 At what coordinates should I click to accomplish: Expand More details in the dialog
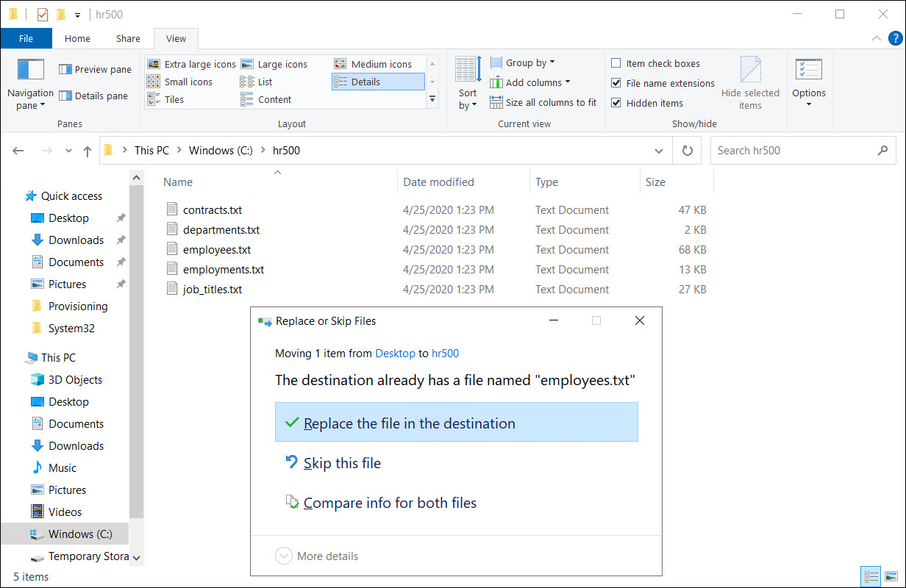(x=284, y=556)
